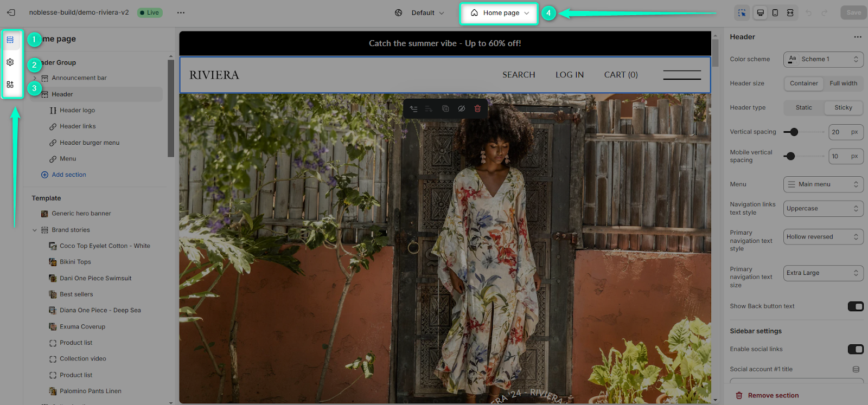Hide section using eye-slash icon in floating toolbar
868x405 pixels.
pyautogui.click(x=461, y=108)
